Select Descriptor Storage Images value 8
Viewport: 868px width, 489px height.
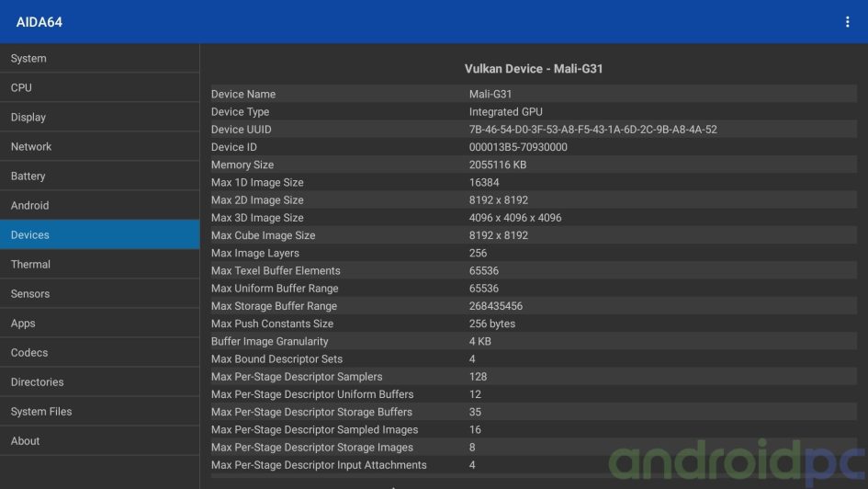[472, 448]
